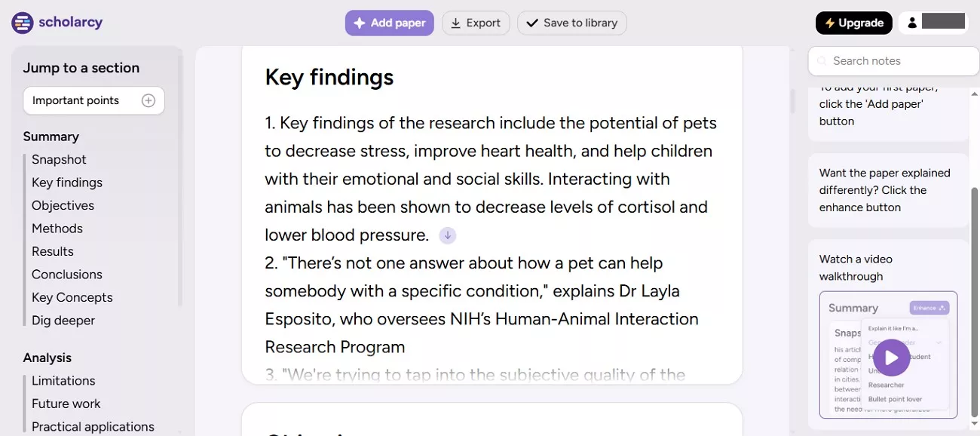Navigate to the Methods section
The height and width of the screenshot is (436, 980).
(57, 229)
